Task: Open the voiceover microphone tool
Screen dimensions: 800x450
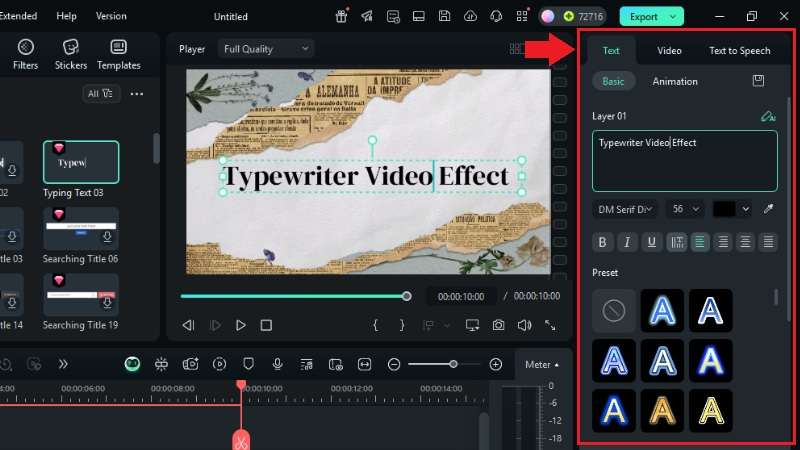Action: [x=278, y=364]
